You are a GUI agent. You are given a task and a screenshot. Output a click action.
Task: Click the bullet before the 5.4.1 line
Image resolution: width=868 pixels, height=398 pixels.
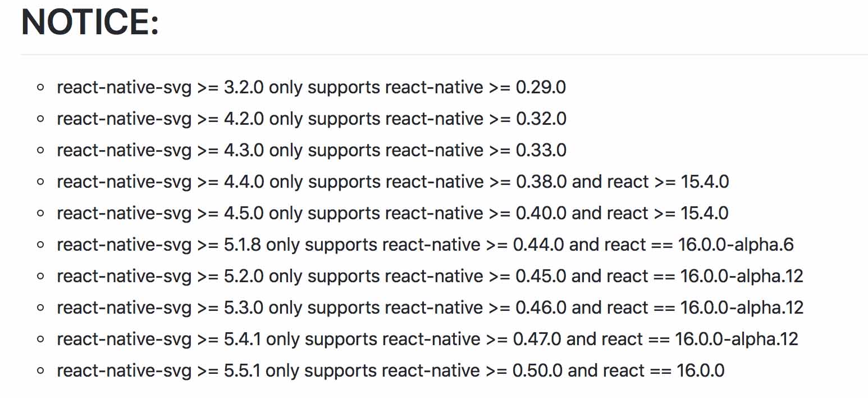click(x=40, y=340)
